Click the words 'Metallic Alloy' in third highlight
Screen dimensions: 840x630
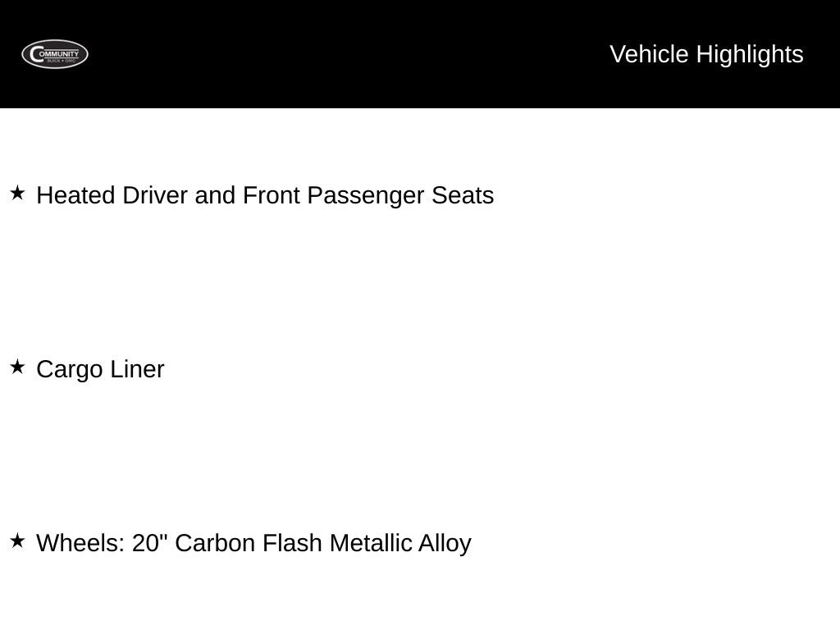click(x=400, y=543)
